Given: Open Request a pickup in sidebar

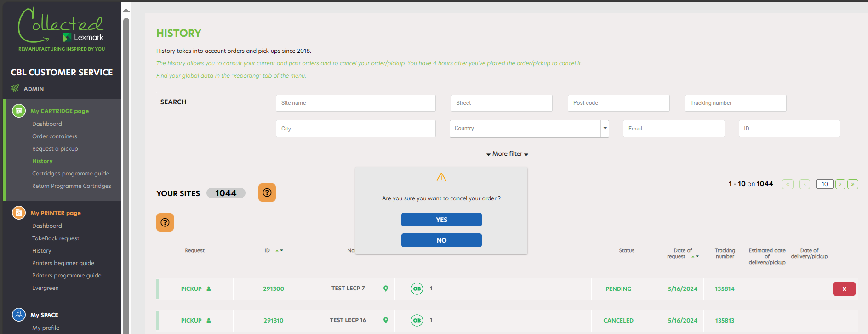Looking at the screenshot, I should click(55, 149).
